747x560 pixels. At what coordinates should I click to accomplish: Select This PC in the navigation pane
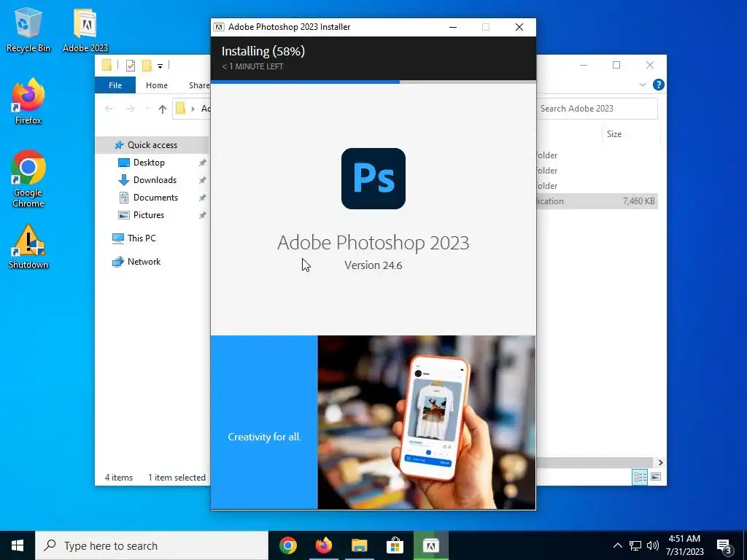pos(142,238)
